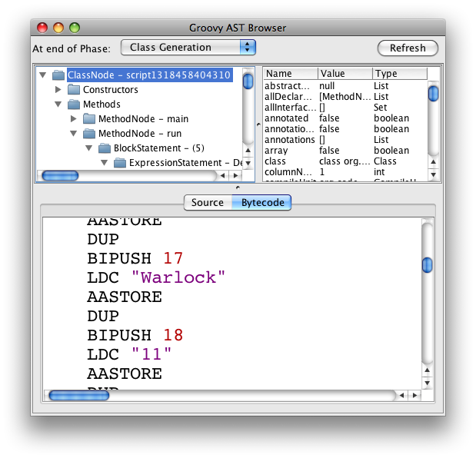Select the Methods tree item

[102, 104]
